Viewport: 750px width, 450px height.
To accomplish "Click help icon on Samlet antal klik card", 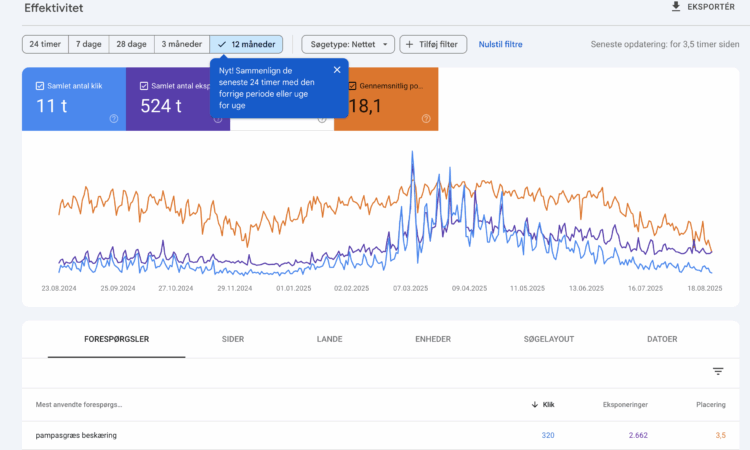I will 114,118.
